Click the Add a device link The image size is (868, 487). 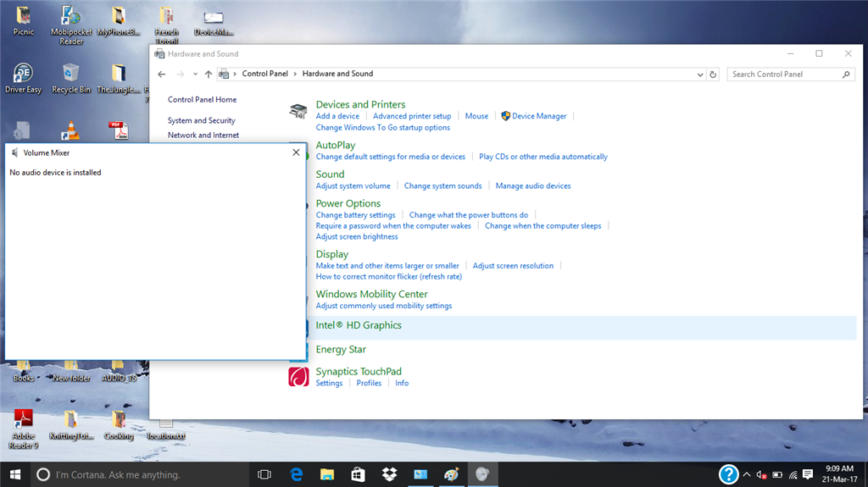click(337, 116)
